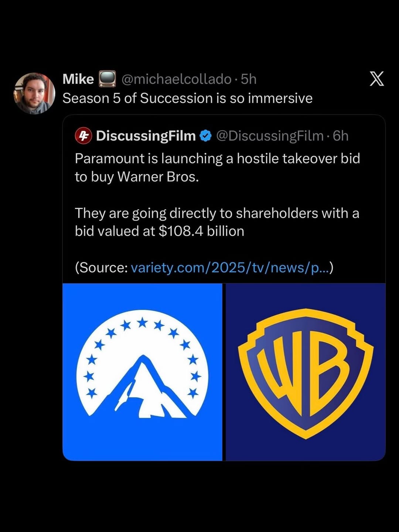View the Warner Bros. shield logo image
This screenshot has width=399, height=532.
pos(306,372)
